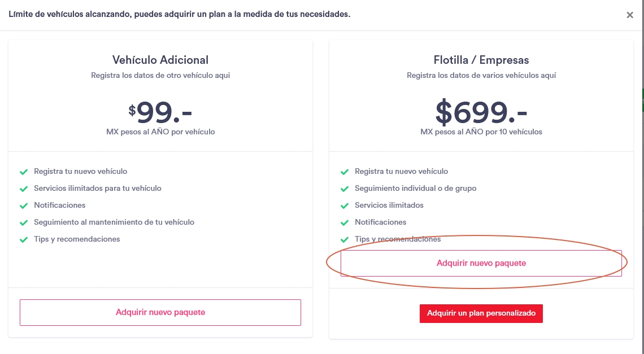This screenshot has height=354, width=644.
Task: Click checkmark beside Notificaciones in Flotilla plan
Action: click(345, 222)
